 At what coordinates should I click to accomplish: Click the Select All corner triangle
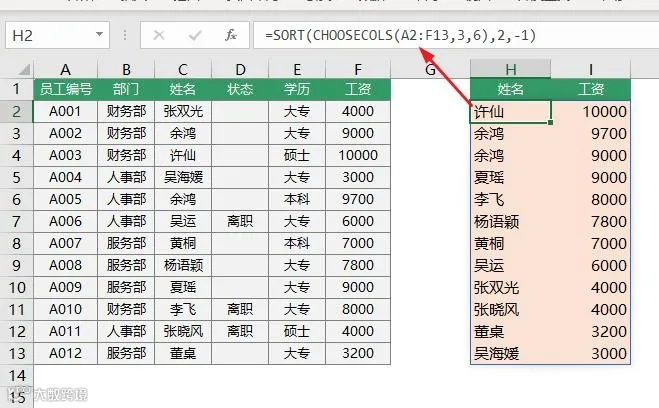(x=24, y=69)
